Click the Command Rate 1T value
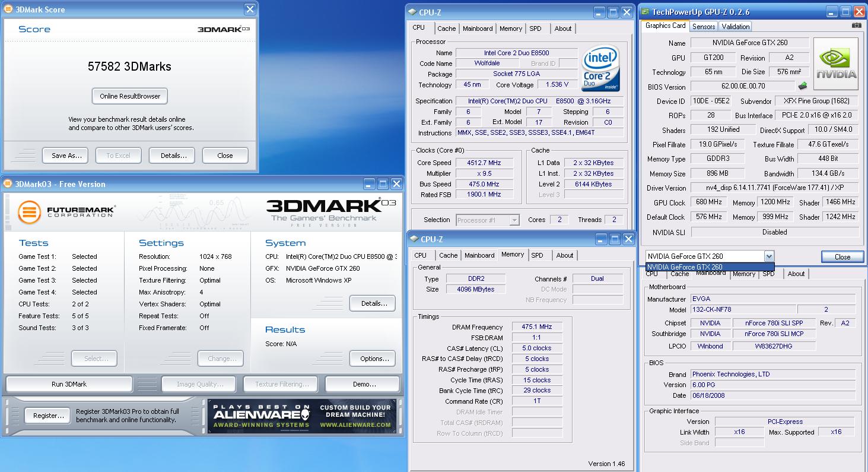 click(536, 401)
